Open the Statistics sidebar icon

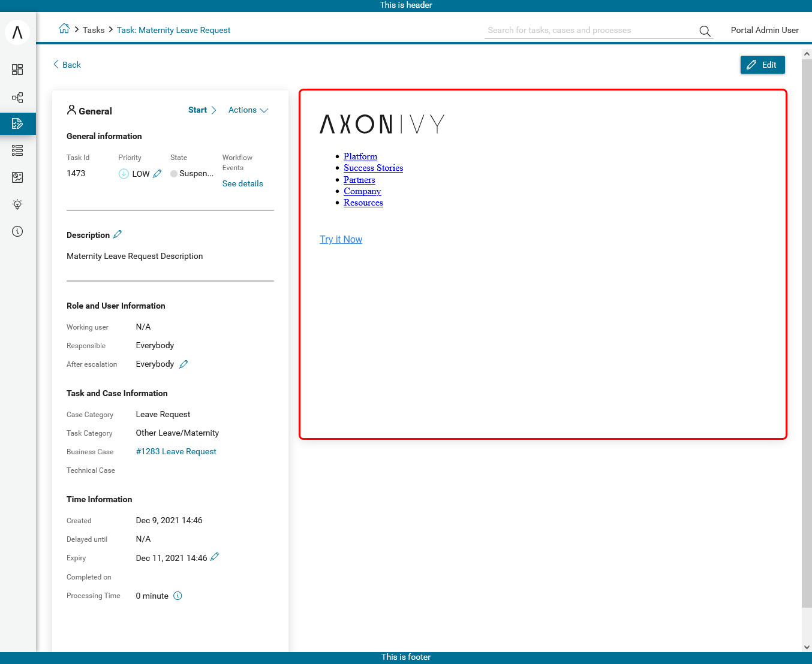coord(17,177)
